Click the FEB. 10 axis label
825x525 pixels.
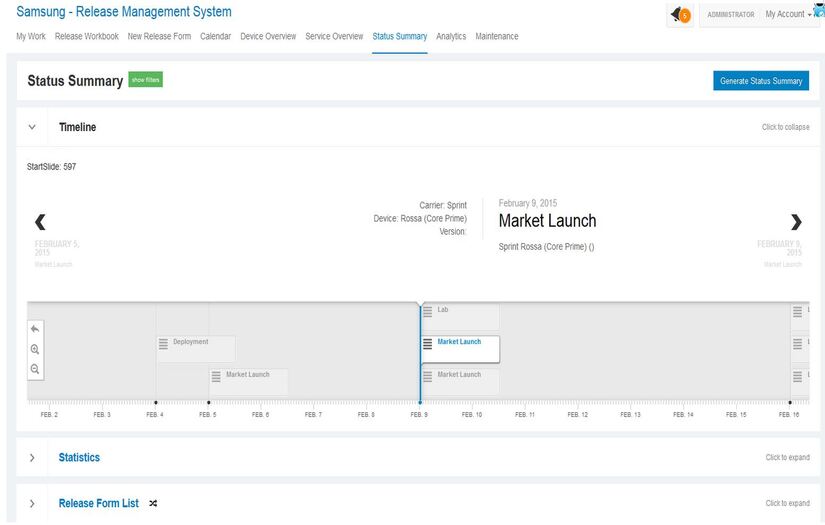[472, 415]
